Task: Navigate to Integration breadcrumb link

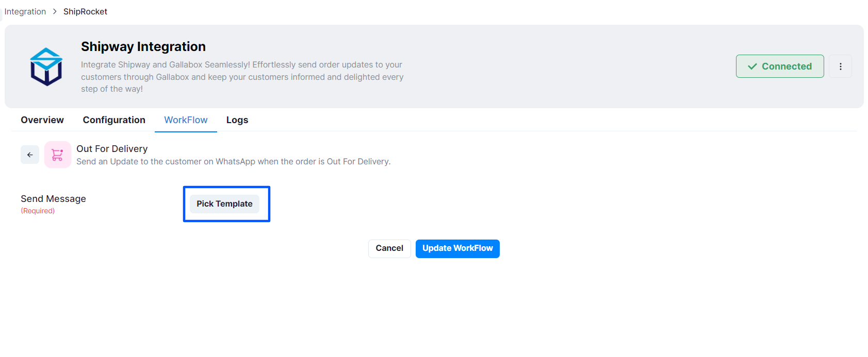Action: coord(25,11)
